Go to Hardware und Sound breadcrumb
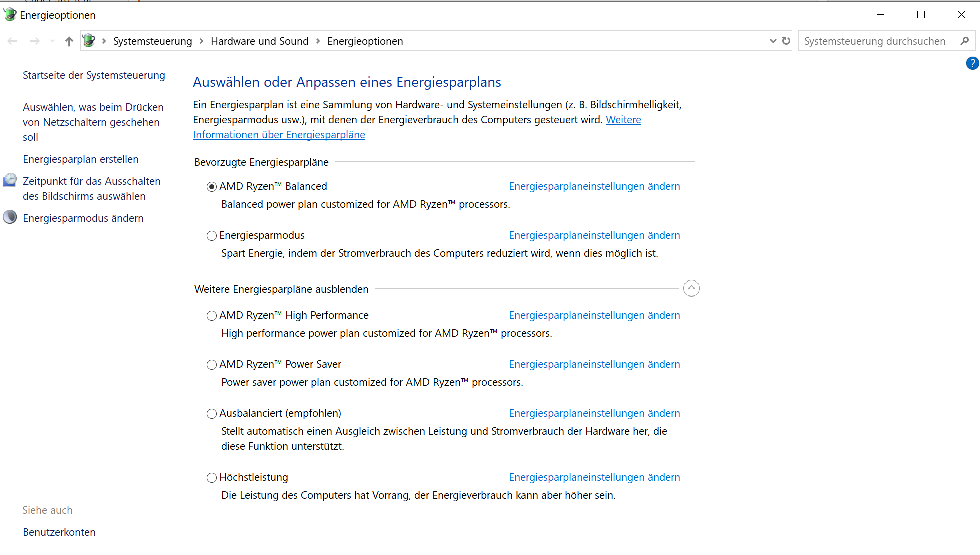Viewport: 980px width, 555px height. (x=259, y=41)
